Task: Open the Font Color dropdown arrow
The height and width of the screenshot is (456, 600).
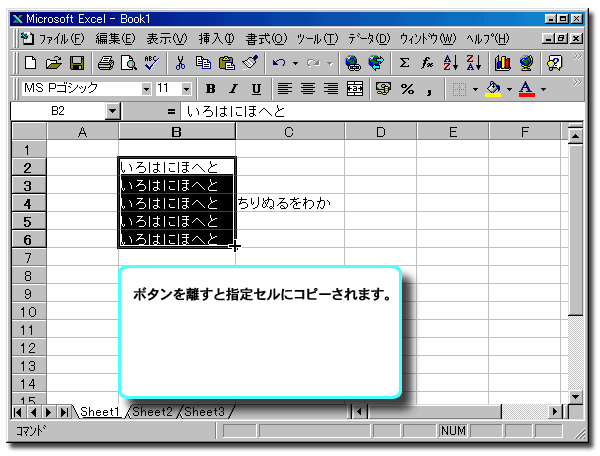Action: pos(543,90)
